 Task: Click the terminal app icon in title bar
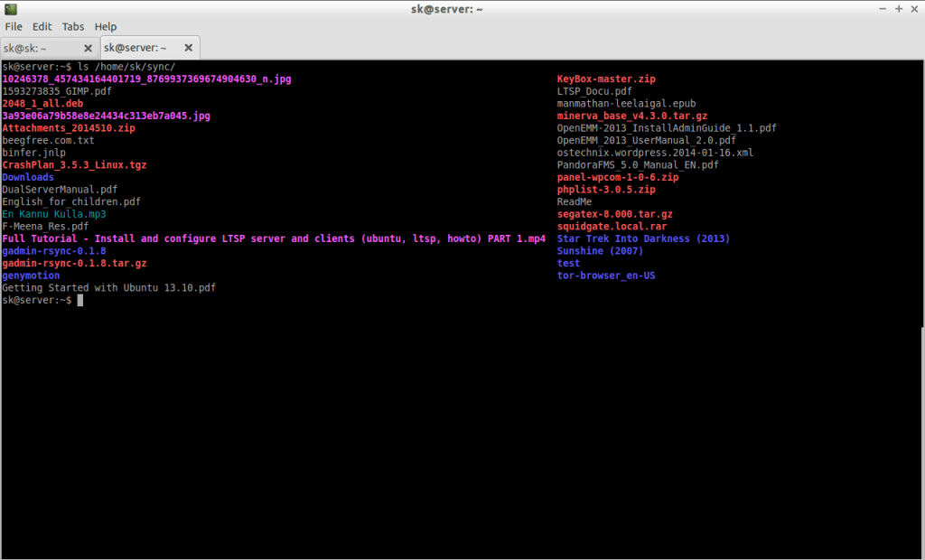11,9
